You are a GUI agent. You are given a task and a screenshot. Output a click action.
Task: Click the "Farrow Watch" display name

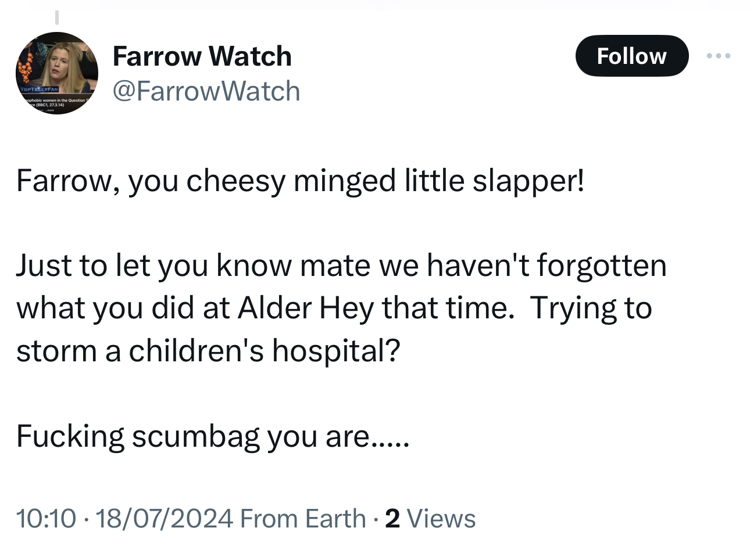202,56
